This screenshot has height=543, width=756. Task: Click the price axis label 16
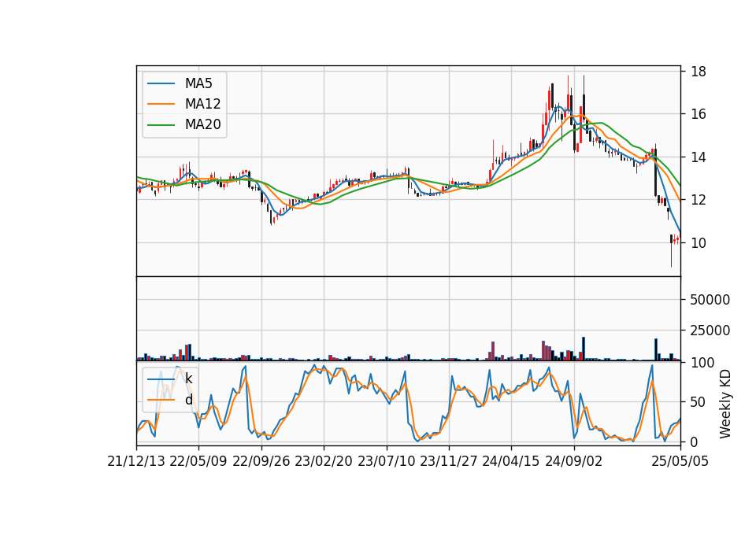click(x=699, y=114)
